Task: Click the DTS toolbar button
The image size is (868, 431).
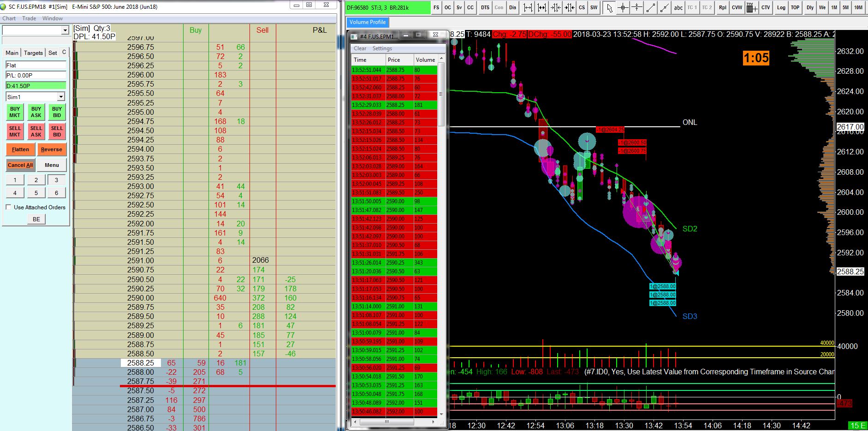Action: click(x=485, y=7)
